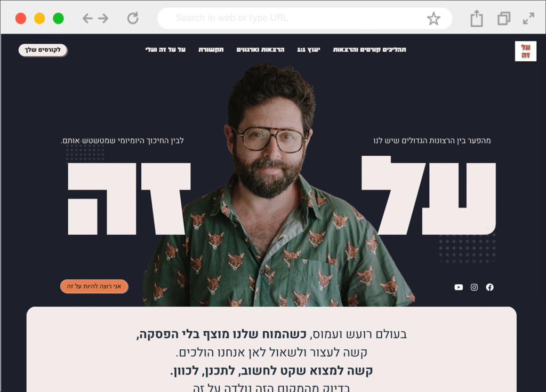Image resolution: width=546 pixels, height=392 pixels.
Task: Open the תהליכים קורסים והרצאות menu item
Action: tap(370, 50)
